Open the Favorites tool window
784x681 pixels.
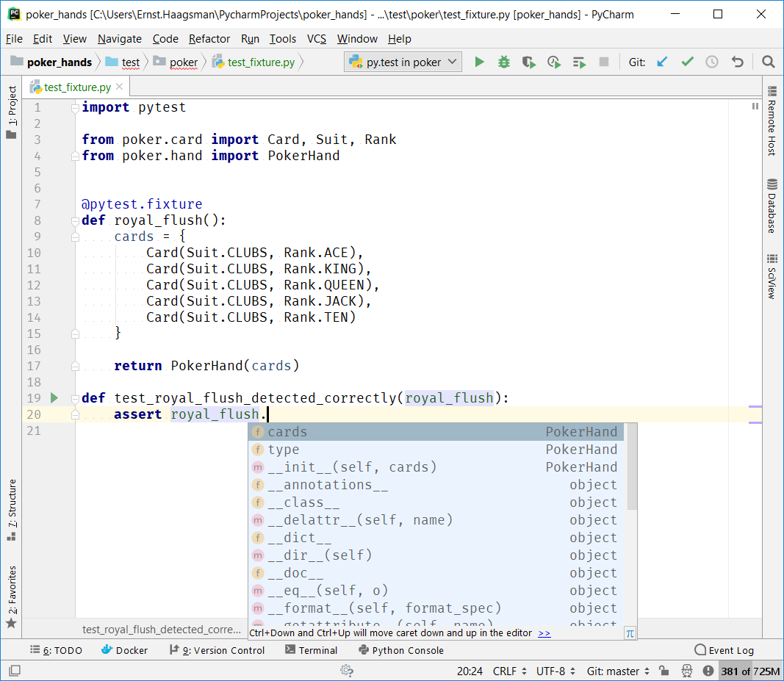pos(12,597)
